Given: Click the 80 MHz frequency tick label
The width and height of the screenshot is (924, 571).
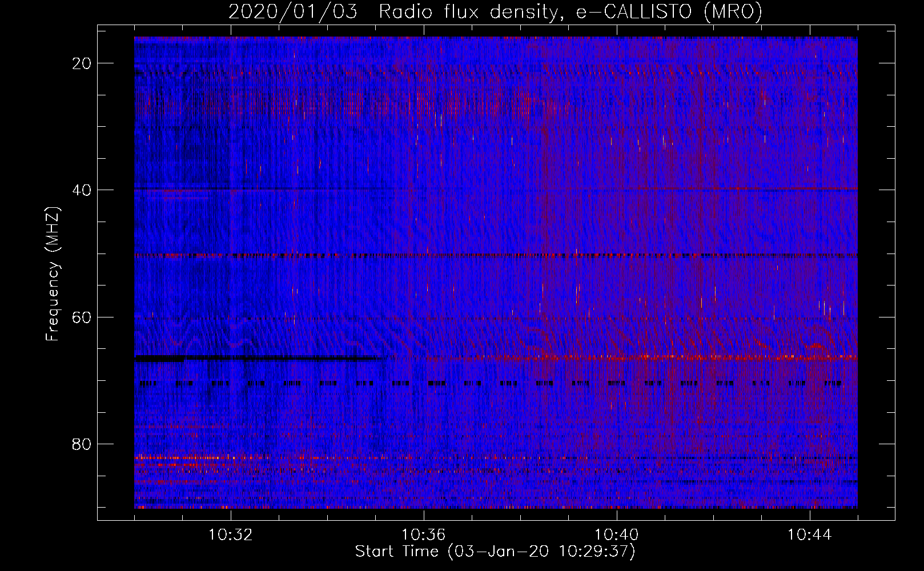Looking at the screenshot, I should (82, 444).
